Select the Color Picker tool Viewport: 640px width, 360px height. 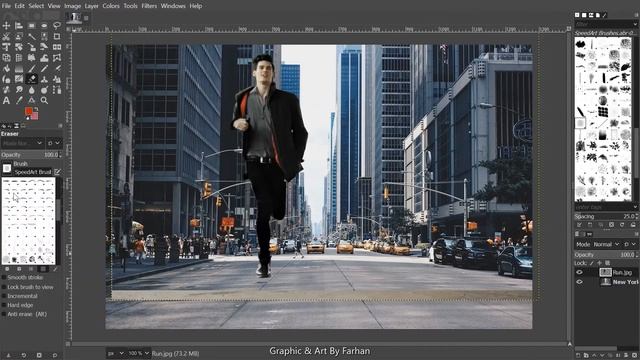[x=19, y=100]
